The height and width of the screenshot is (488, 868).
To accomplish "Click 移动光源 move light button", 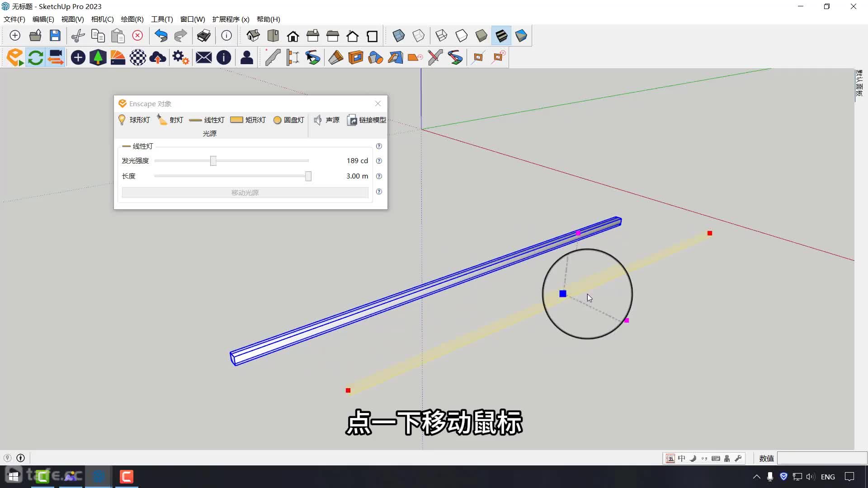I will [x=245, y=192].
